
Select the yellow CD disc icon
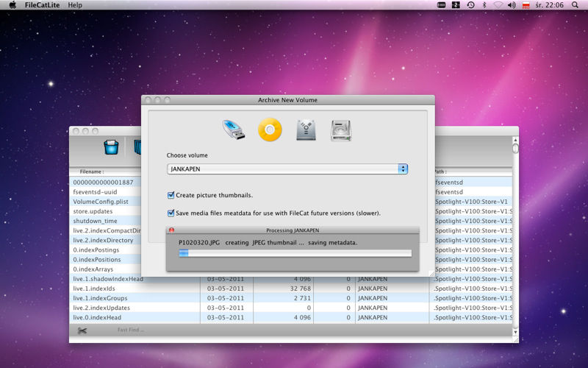270,130
